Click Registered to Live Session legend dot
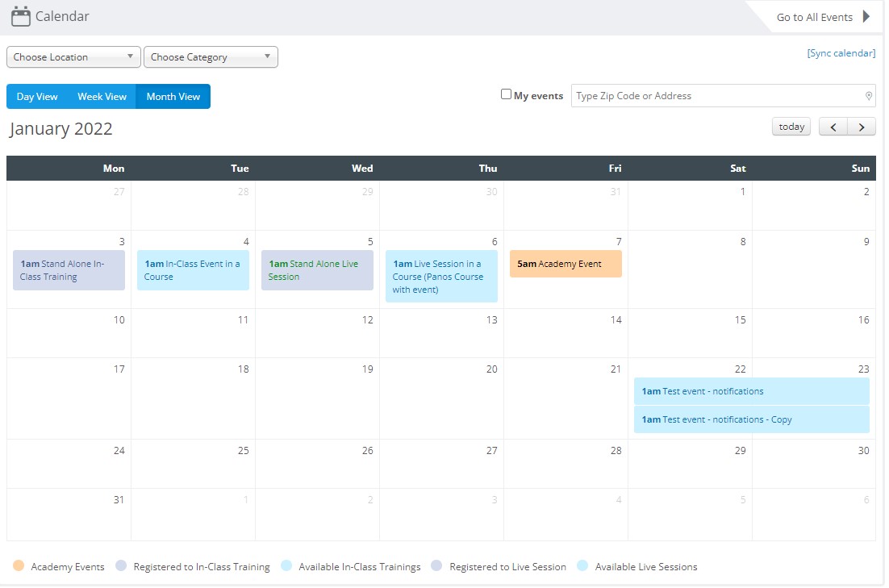Image resolution: width=889 pixels, height=588 pixels. 436,565
